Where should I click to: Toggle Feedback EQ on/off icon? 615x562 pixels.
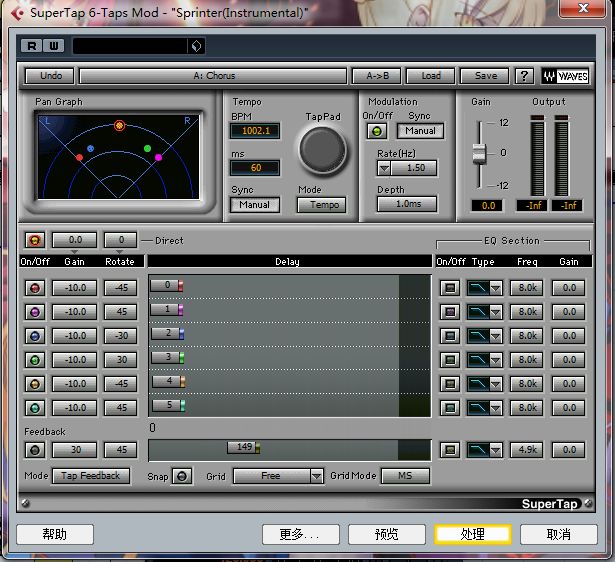pos(450,450)
